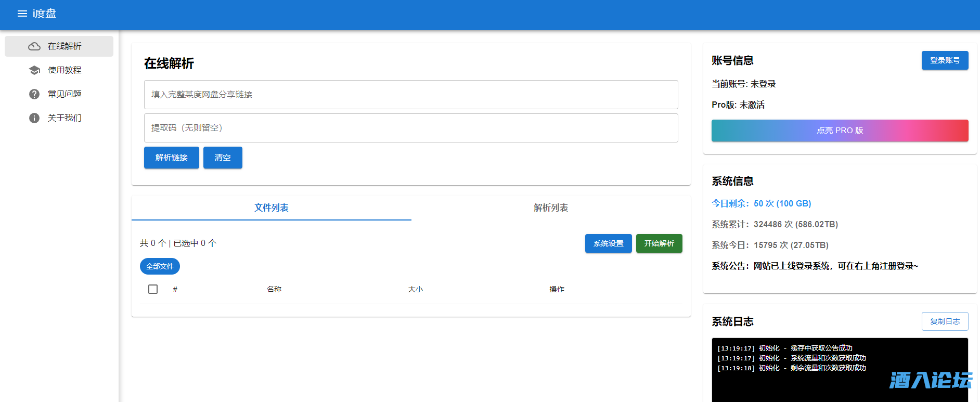Image resolution: width=980 pixels, height=402 pixels.
Task: Open 系统设置 settings
Action: 608,243
